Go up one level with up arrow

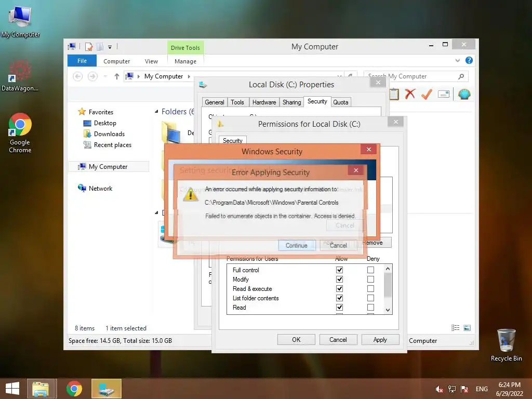pyautogui.click(x=117, y=76)
